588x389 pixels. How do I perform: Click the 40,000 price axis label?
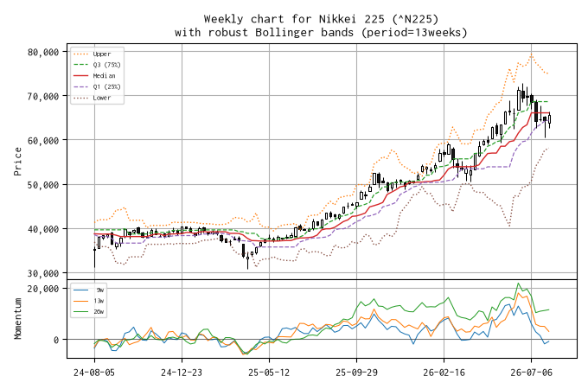point(43,229)
